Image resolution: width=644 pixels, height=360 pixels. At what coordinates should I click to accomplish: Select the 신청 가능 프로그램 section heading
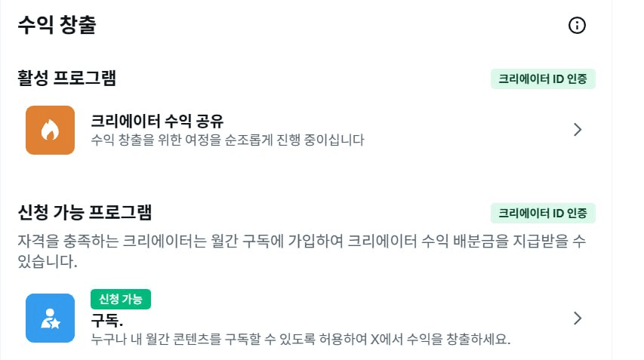(85, 212)
